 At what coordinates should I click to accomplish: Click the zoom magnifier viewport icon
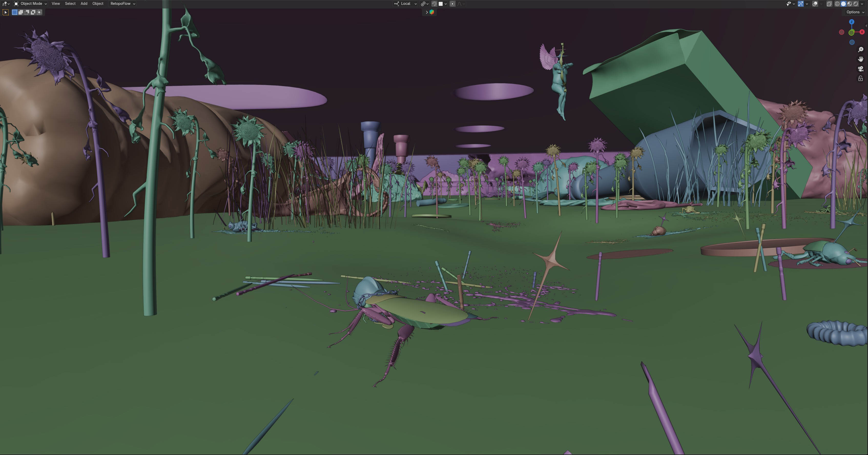pyautogui.click(x=861, y=49)
